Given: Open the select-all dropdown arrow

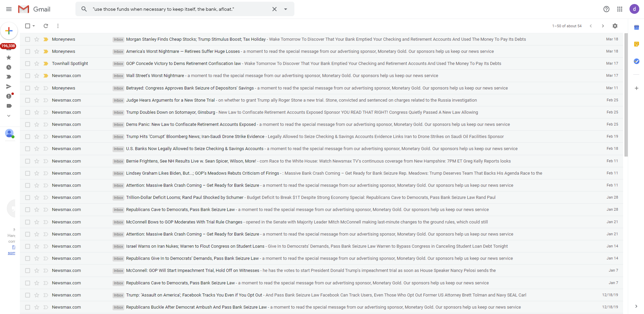Looking at the screenshot, I should (33, 26).
